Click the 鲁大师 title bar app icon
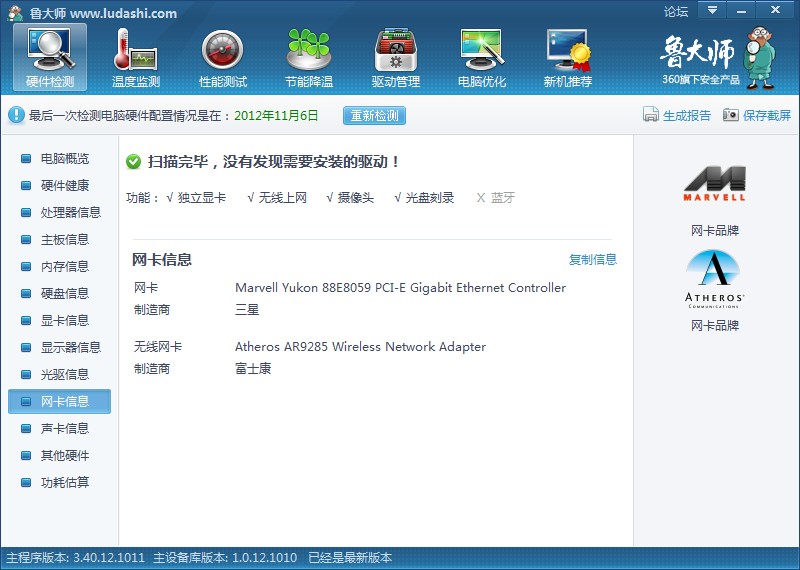Screen dimensions: 800x570 click(15, 13)
